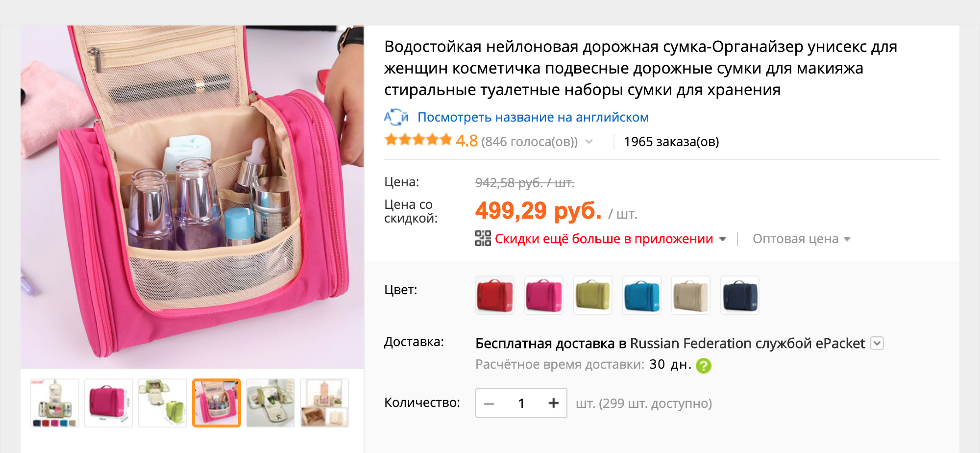The image size is (980, 453).
Task: Increase quantity with the plus button
Action: pos(554,403)
